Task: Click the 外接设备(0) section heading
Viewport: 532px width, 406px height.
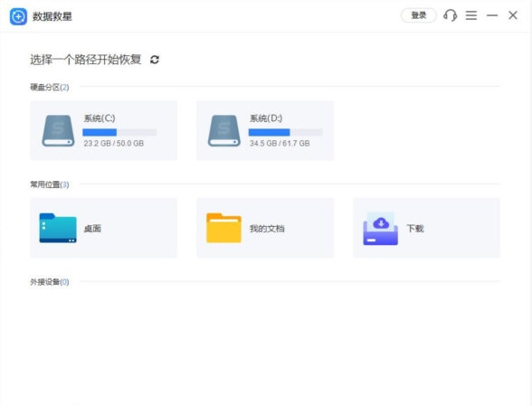Action: pos(50,282)
